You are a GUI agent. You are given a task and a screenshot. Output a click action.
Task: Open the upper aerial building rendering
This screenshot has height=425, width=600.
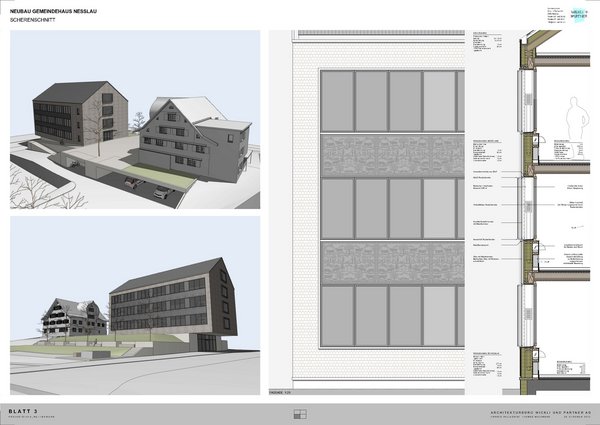(134, 120)
